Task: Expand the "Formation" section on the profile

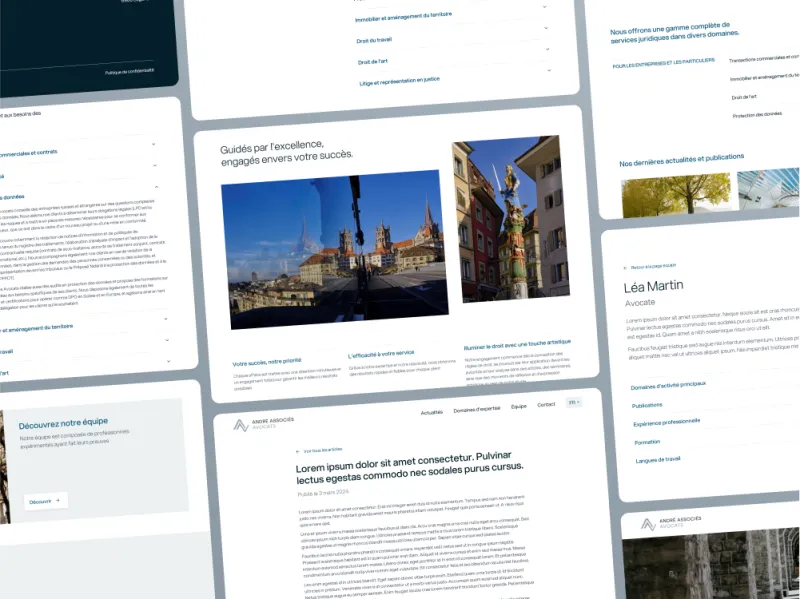Action: coord(647,442)
